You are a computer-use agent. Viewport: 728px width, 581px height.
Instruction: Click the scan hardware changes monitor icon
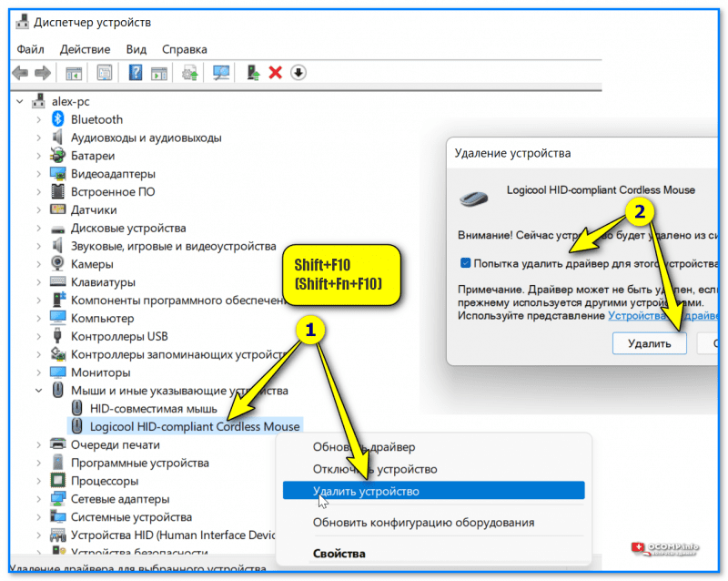coord(221,73)
